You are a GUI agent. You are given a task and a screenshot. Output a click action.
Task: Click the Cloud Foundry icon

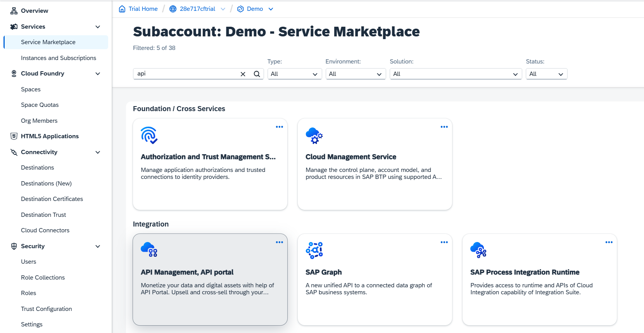14,74
